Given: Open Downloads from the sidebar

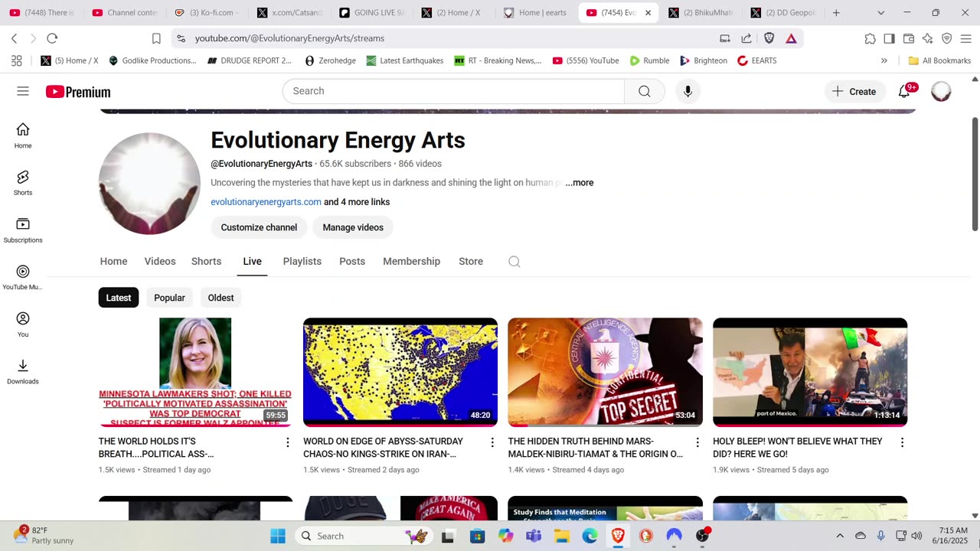Looking at the screenshot, I should pos(23,371).
